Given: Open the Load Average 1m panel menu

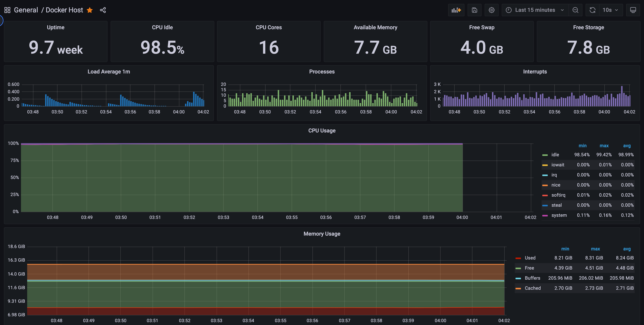Looking at the screenshot, I should click(109, 72).
